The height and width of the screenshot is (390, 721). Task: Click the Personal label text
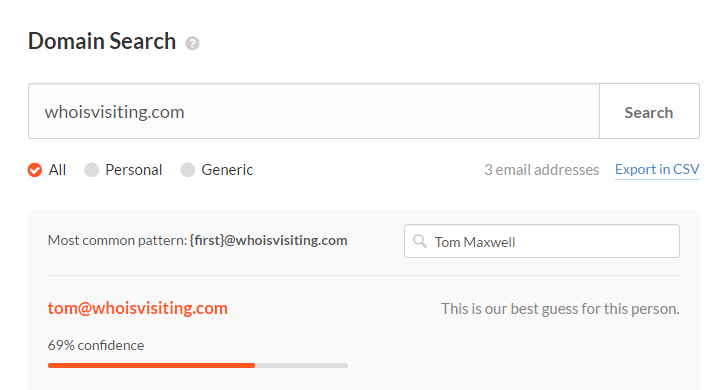pyautogui.click(x=133, y=170)
